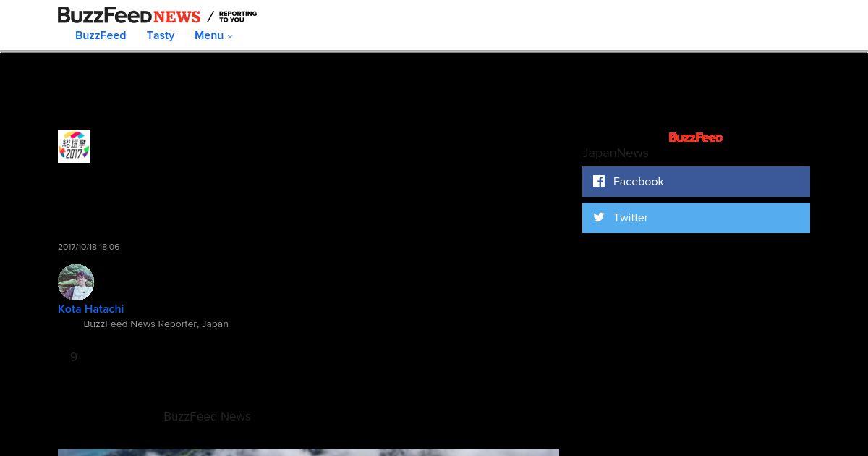The height and width of the screenshot is (456, 868).
Task: Open the BuzzFeed News logo homepage
Action: click(129, 15)
